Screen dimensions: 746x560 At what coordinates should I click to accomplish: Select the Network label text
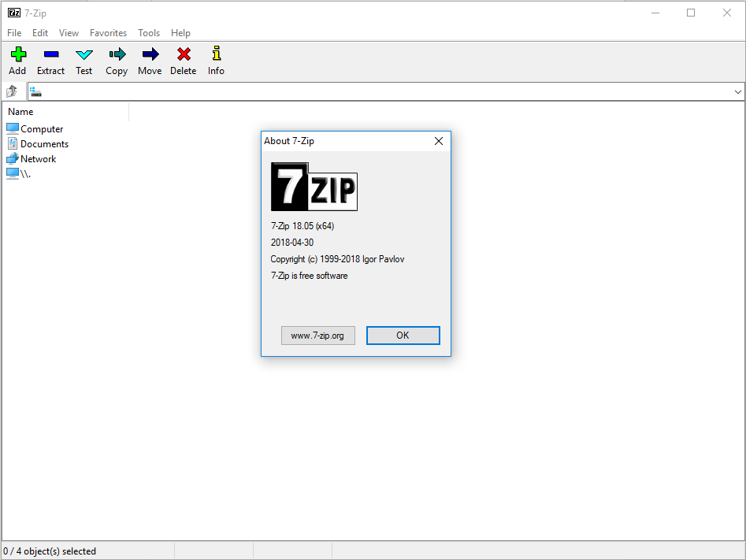click(38, 159)
